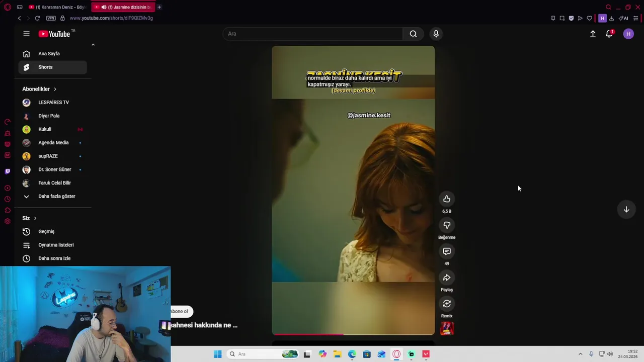Open Opera downloads icon
The width and height of the screenshot is (644, 362).
click(x=611, y=18)
